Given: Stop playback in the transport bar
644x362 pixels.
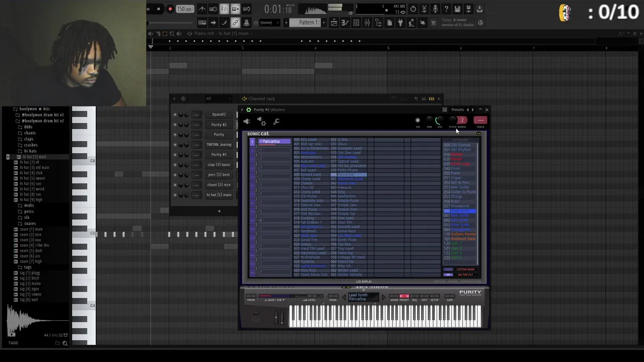Looking at the screenshot, I should [x=158, y=9].
